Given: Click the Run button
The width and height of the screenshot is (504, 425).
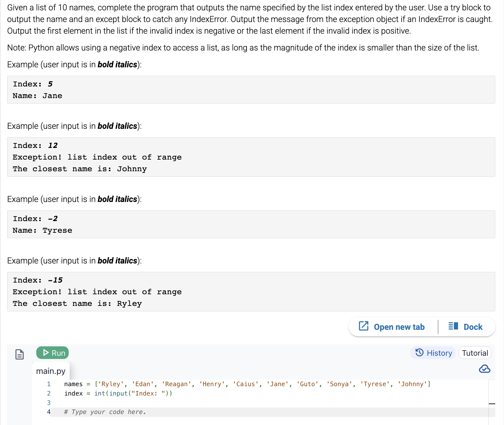Looking at the screenshot, I should pyautogui.click(x=52, y=353).
